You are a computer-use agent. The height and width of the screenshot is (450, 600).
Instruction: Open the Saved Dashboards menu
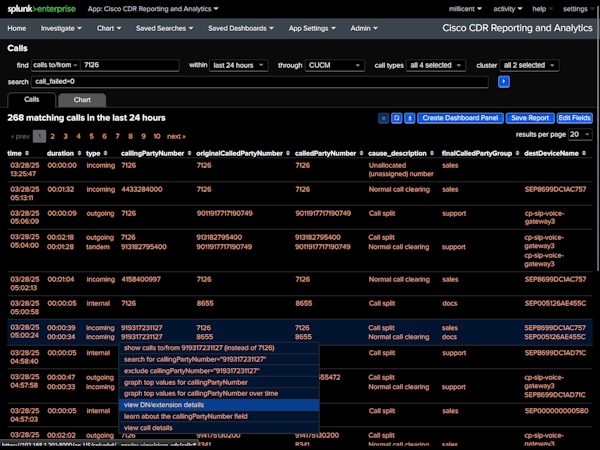[241, 28]
